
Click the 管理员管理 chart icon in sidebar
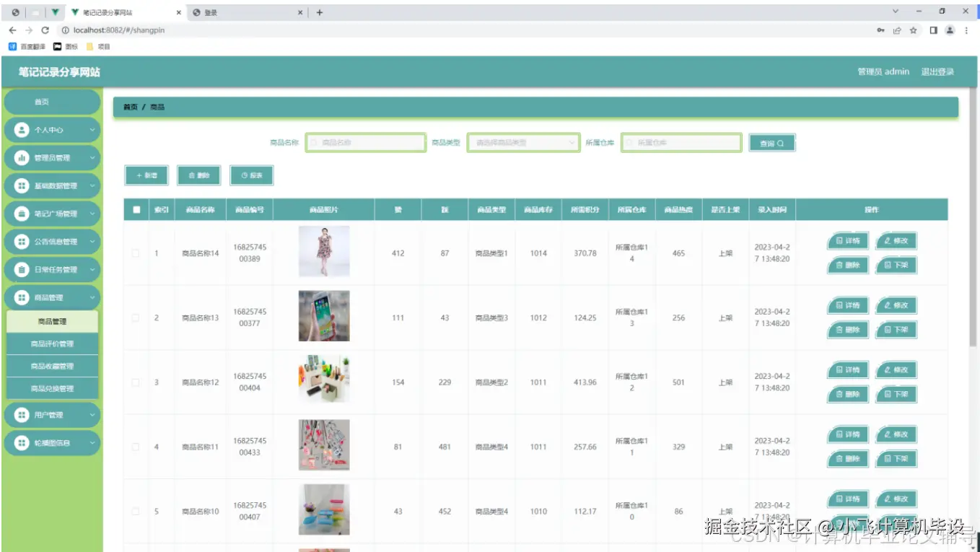pos(20,157)
